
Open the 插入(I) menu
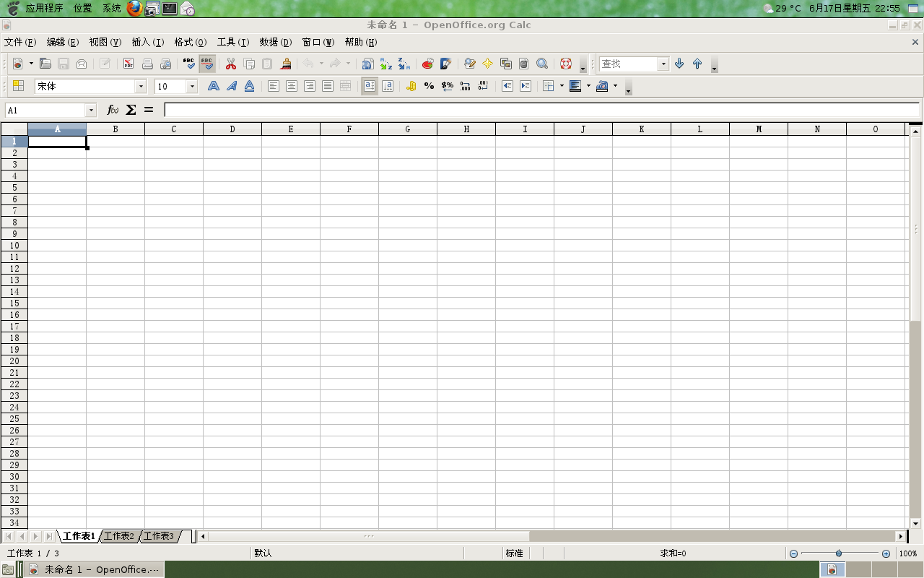(148, 42)
